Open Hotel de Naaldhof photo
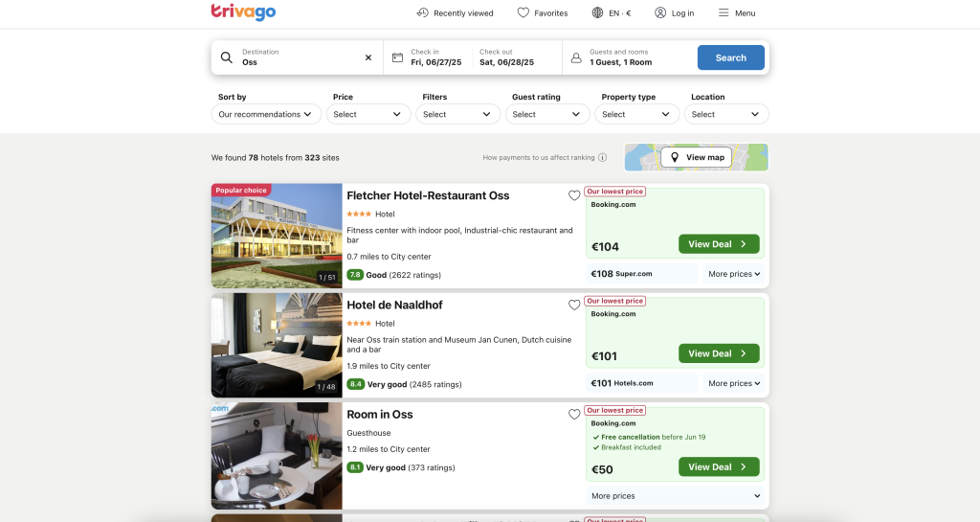Viewport: 980px width, 522px height. pos(277,345)
